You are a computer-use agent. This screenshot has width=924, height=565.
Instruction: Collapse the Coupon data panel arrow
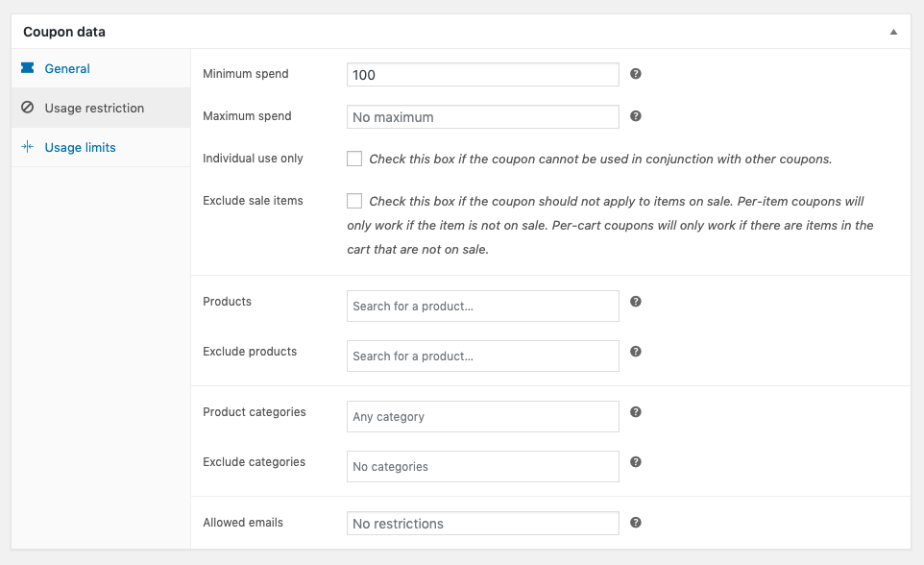893,32
